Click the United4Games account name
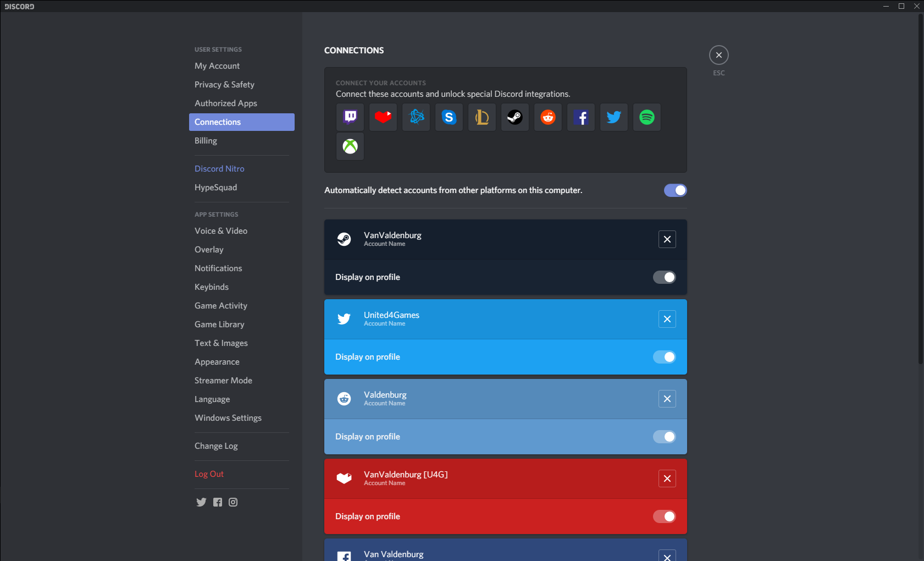The width and height of the screenshot is (924, 561). pyautogui.click(x=391, y=315)
